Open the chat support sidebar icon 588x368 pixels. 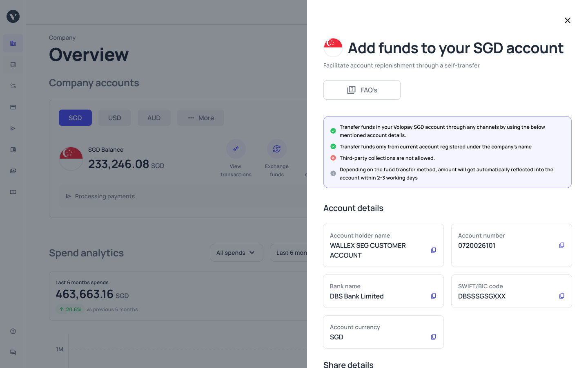pyautogui.click(x=13, y=352)
